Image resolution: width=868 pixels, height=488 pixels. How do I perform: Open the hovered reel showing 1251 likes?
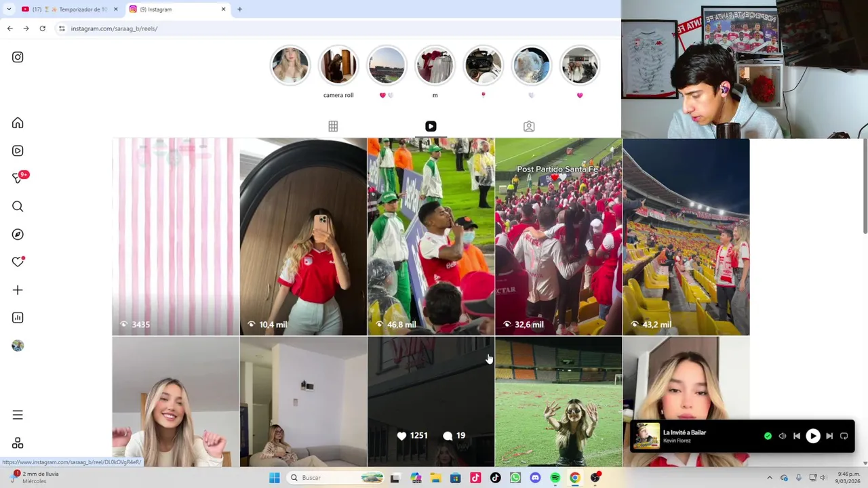pyautogui.click(x=431, y=402)
